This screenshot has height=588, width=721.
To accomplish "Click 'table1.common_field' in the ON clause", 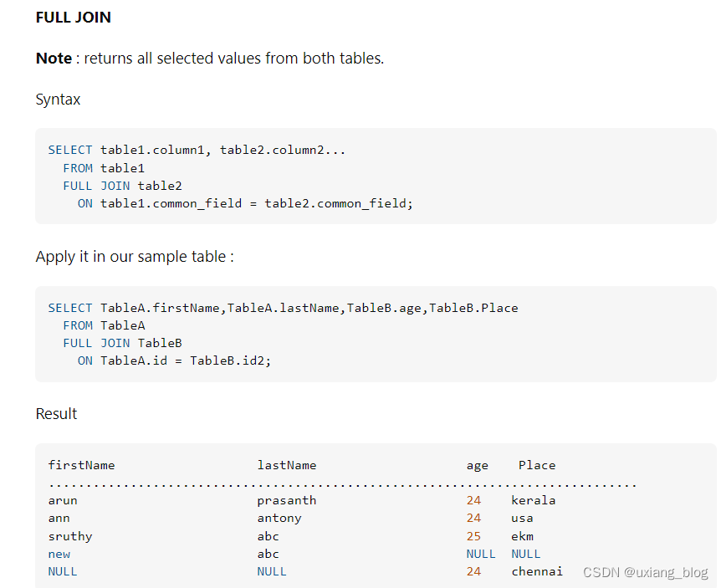I will 171,203.
